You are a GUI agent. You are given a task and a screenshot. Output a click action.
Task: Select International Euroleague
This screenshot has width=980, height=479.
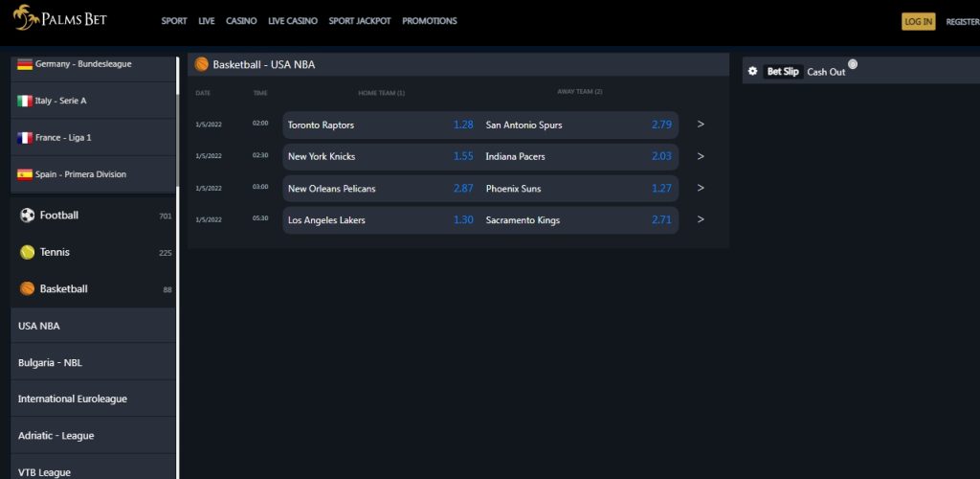point(93,399)
